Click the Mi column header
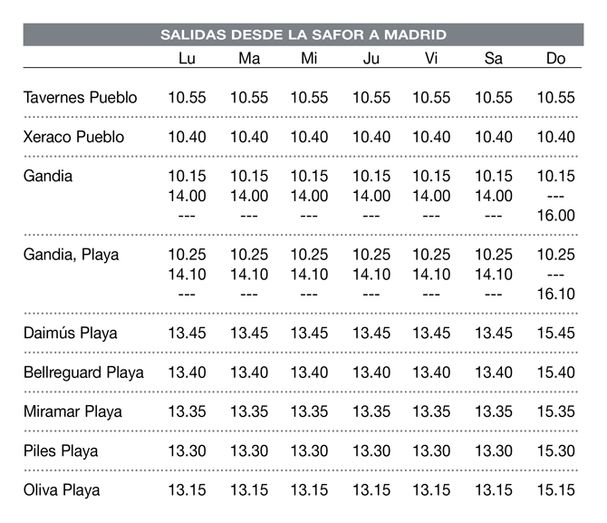This screenshot has width=607, height=523. 309,58
